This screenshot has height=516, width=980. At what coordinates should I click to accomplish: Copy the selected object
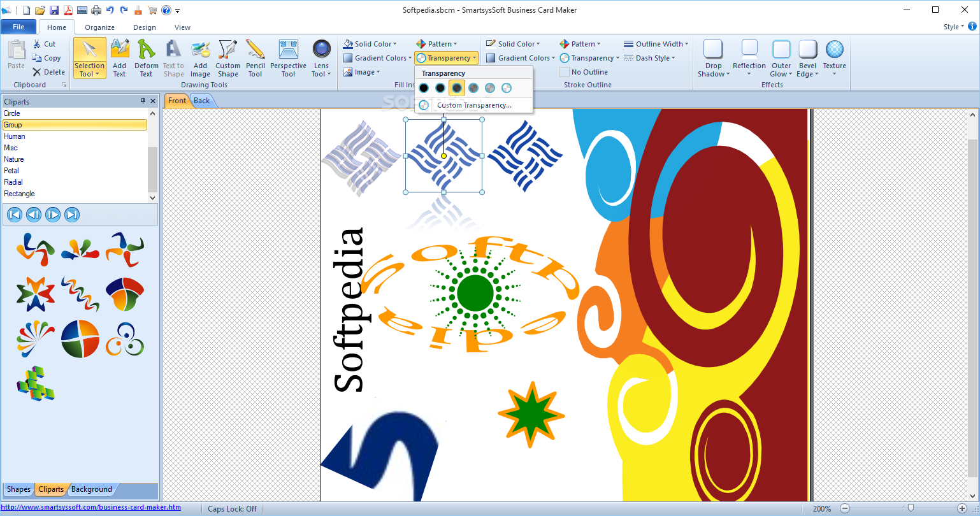[47, 58]
